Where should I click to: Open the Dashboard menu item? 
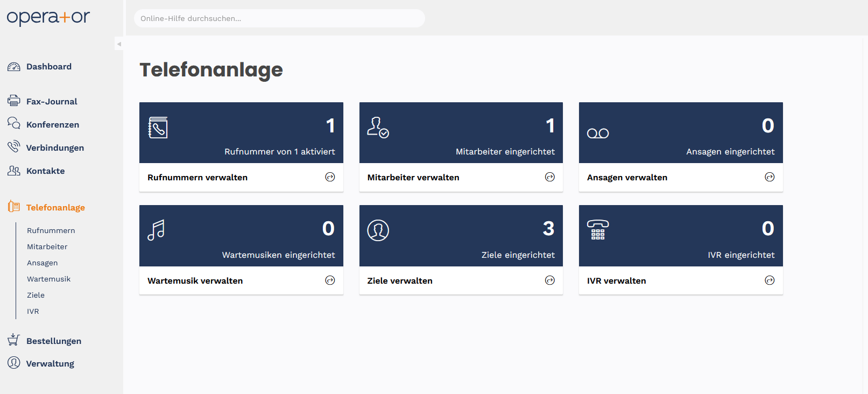click(x=48, y=67)
